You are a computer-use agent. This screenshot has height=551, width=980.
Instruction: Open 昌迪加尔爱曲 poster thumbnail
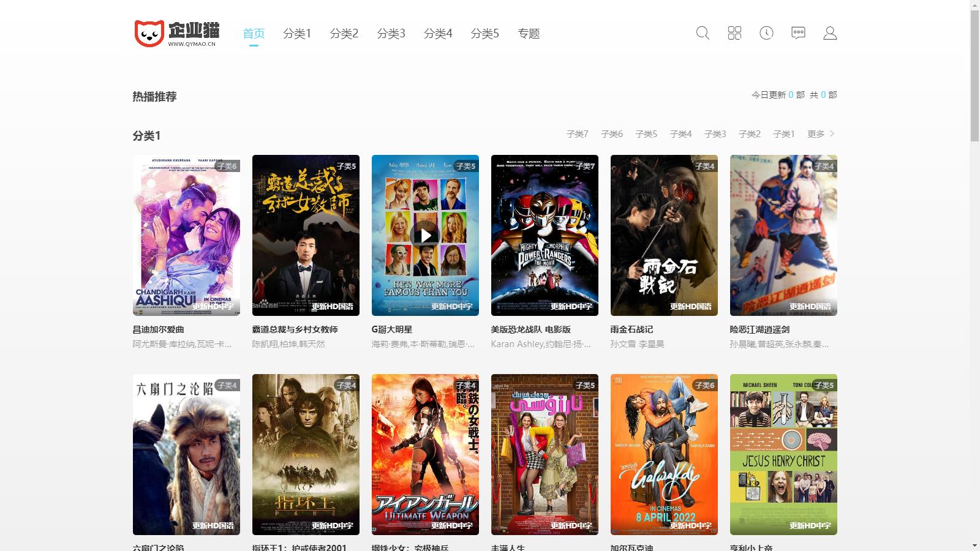click(186, 235)
